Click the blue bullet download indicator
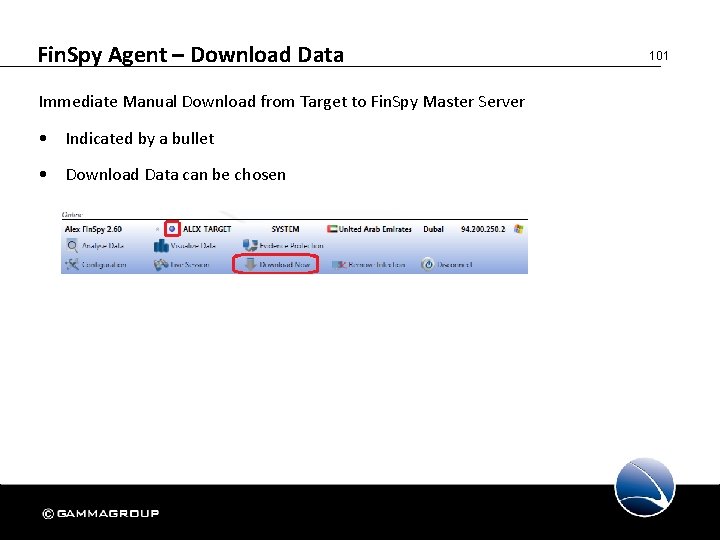 point(172,229)
